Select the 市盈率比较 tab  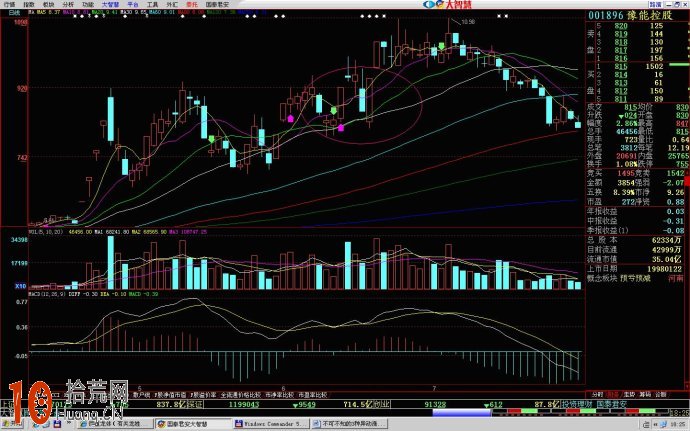[312, 395]
